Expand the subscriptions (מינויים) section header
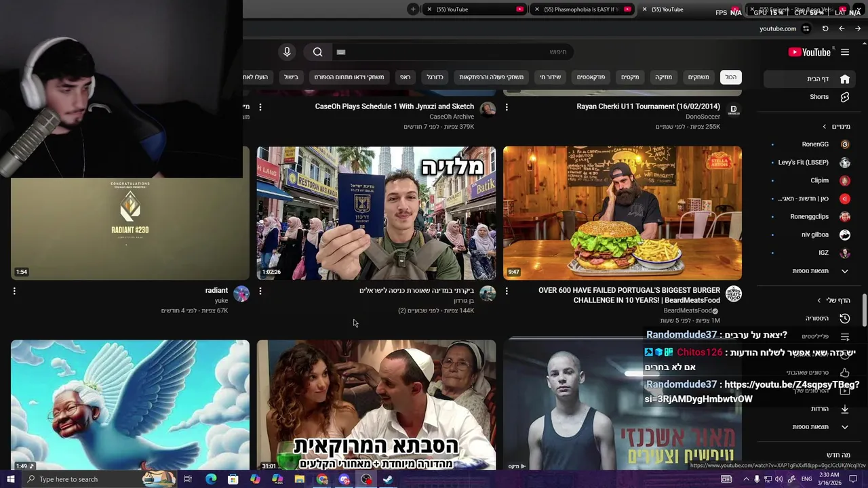 [x=837, y=127]
